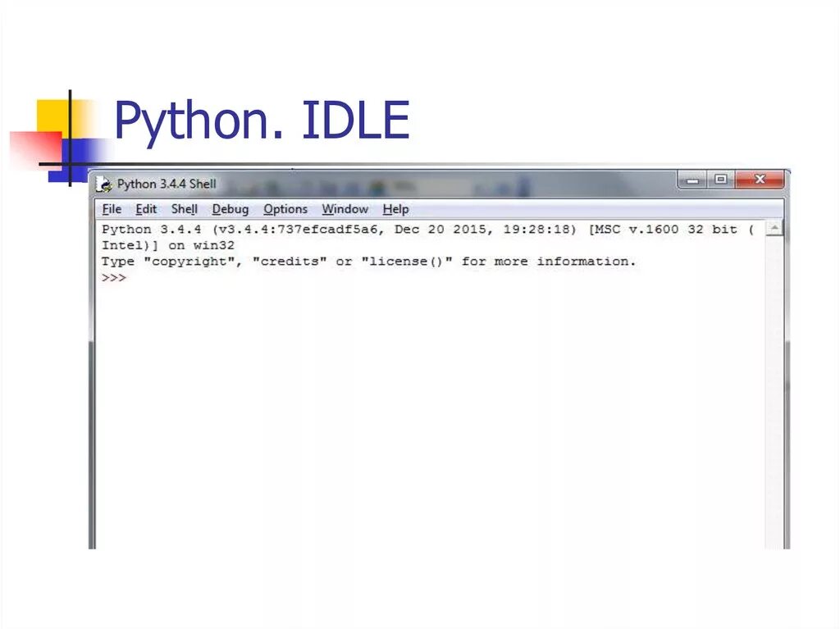
Task: Click the text "credits" in the shell
Action: click(x=290, y=262)
